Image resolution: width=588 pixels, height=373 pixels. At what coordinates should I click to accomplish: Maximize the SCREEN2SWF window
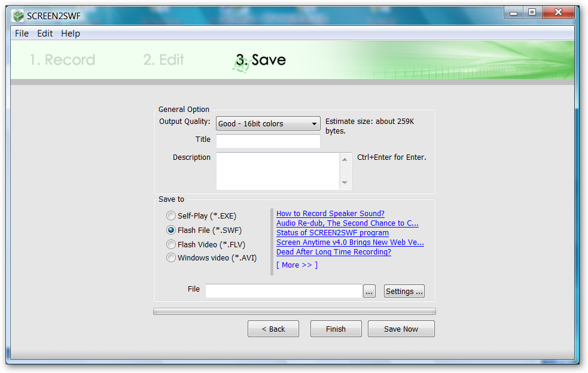click(x=532, y=13)
